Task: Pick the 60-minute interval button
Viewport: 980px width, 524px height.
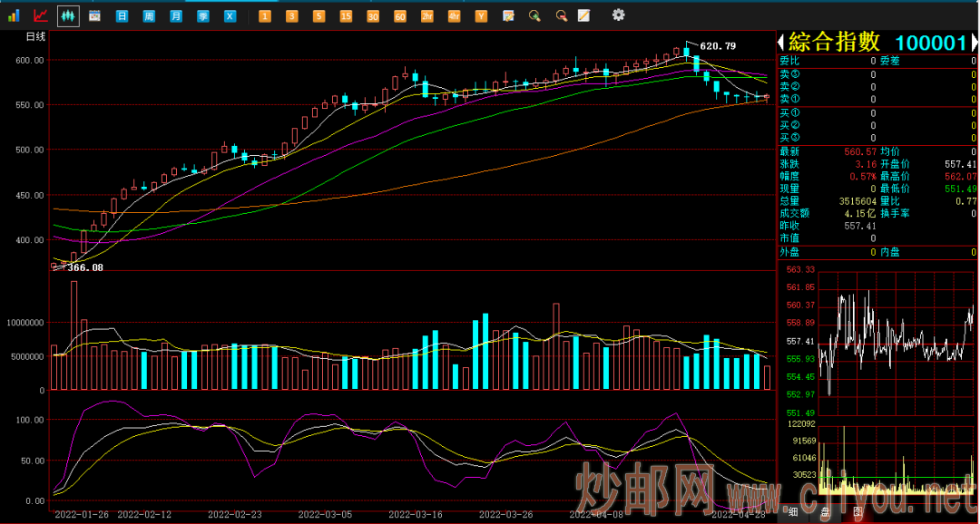Action: click(400, 16)
